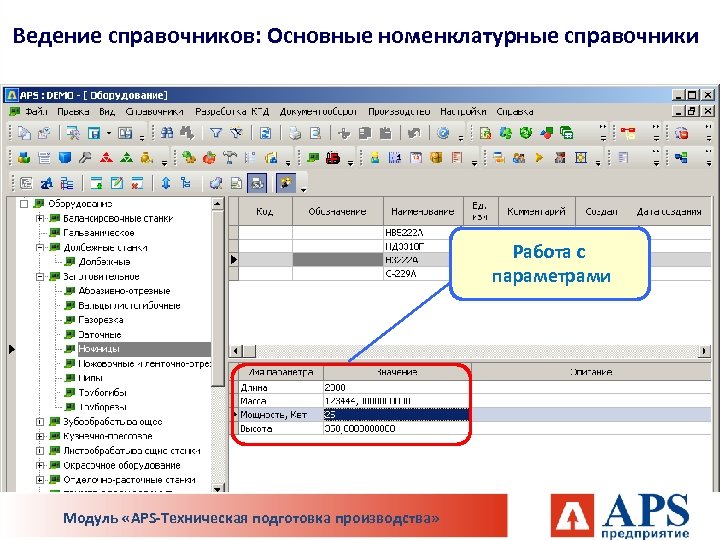Click the edit record pencil icon
The width and height of the screenshot is (720, 540).
click(x=117, y=183)
